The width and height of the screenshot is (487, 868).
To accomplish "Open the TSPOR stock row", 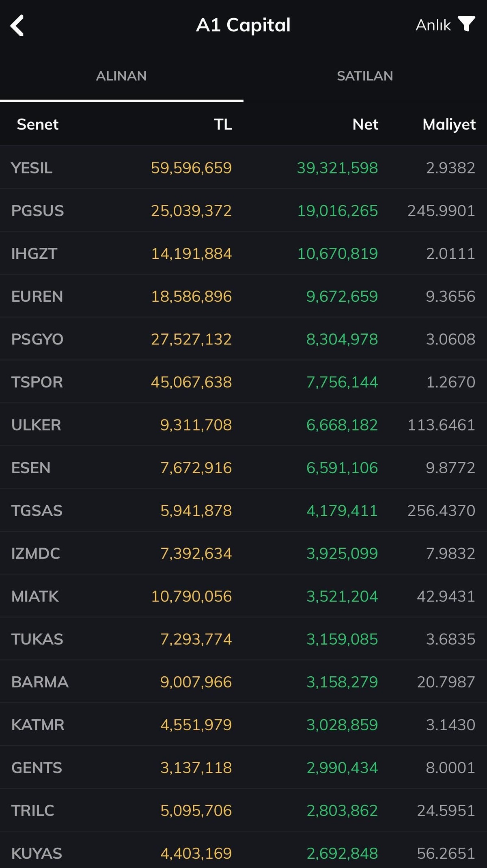I will (243, 382).
